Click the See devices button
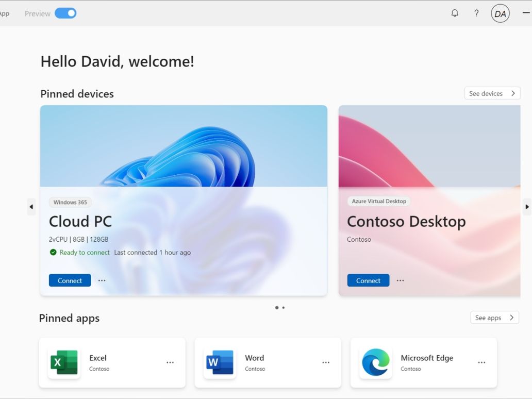The image size is (532, 399). (x=492, y=93)
